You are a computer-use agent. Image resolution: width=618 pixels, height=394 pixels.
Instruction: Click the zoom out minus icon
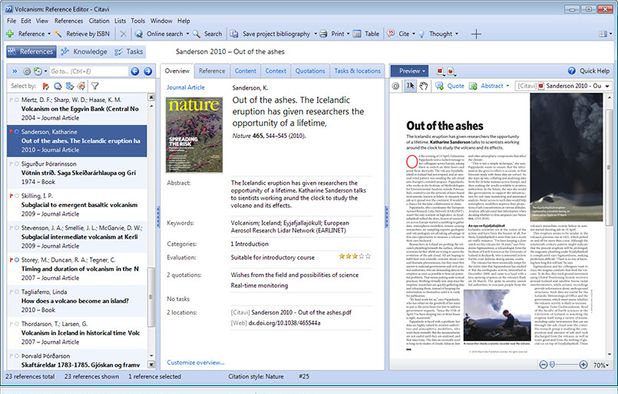[543, 365]
